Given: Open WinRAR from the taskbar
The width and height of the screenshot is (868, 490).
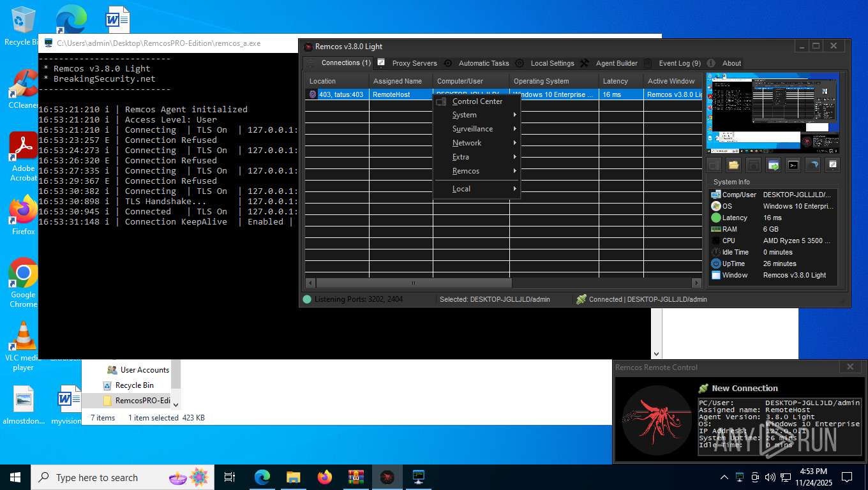Looking at the screenshot, I should pyautogui.click(x=356, y=477).
